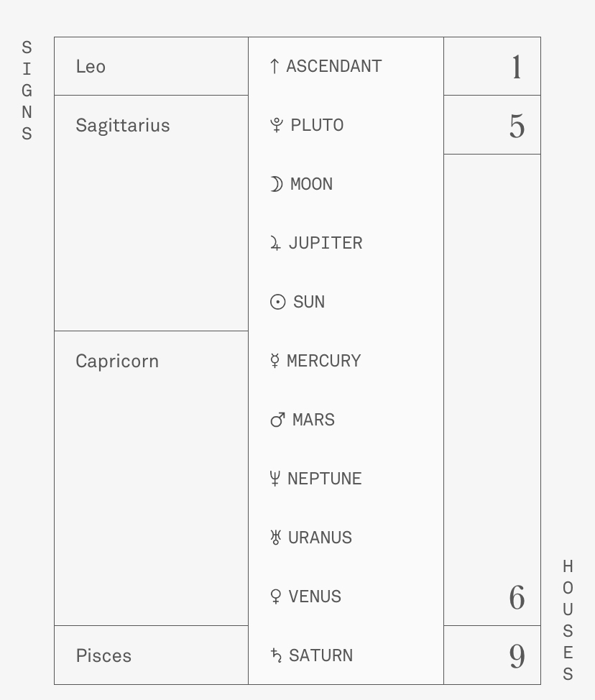Click the Pluto planet symbol
Screen dimensions: 595x700
coord(277,125)
